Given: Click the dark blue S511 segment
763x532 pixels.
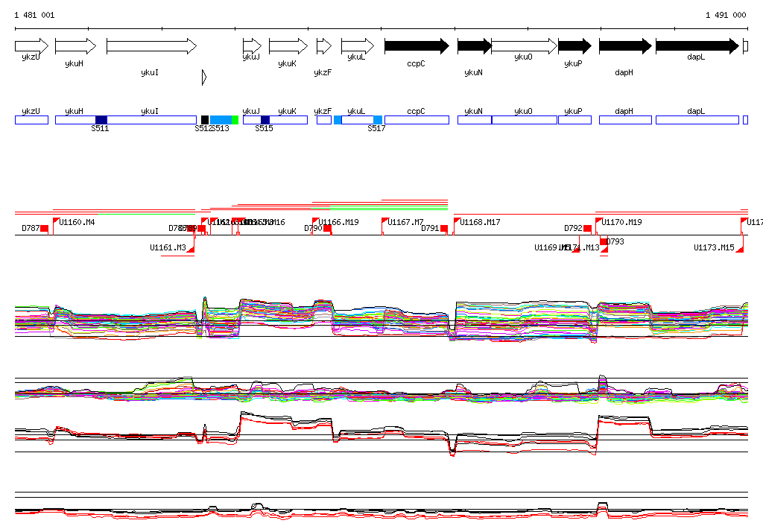Looking at the screenshot, I should point(101,120).
